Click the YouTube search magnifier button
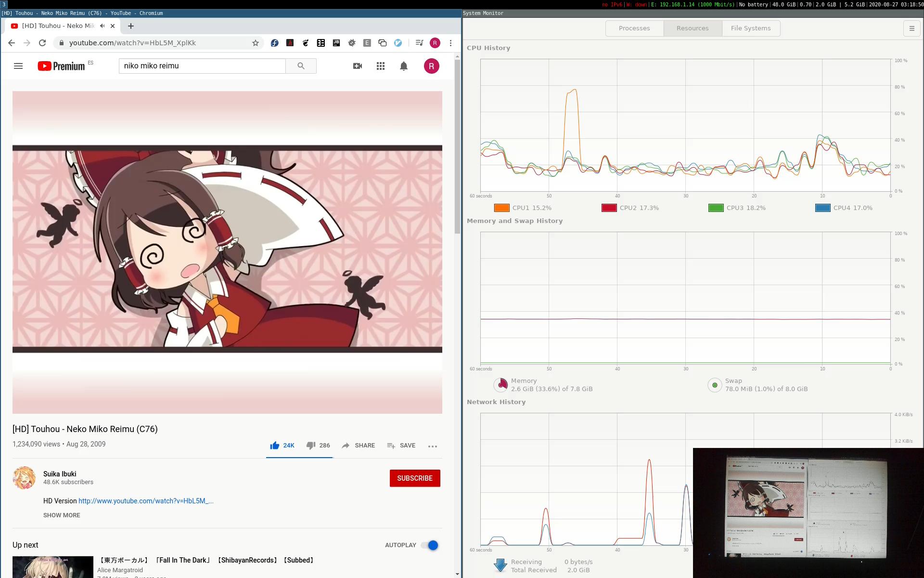Viewport: 924px width, 578px height. point(301,66)
